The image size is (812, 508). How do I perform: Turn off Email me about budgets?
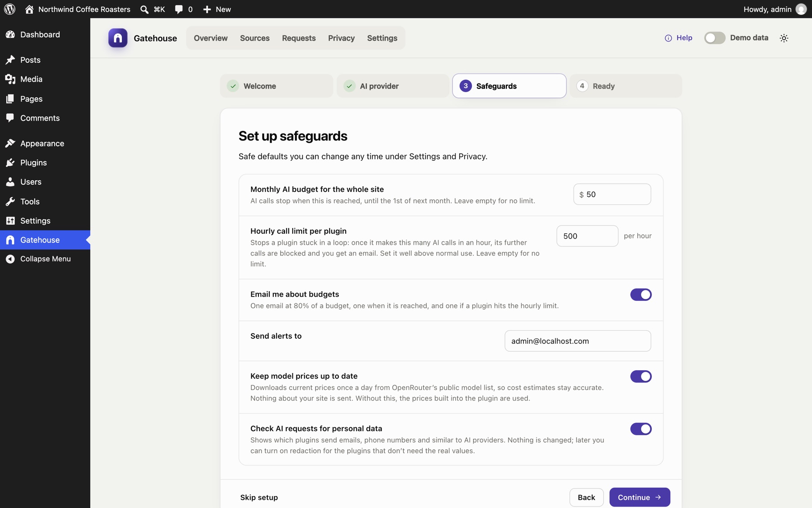point(641,295)
